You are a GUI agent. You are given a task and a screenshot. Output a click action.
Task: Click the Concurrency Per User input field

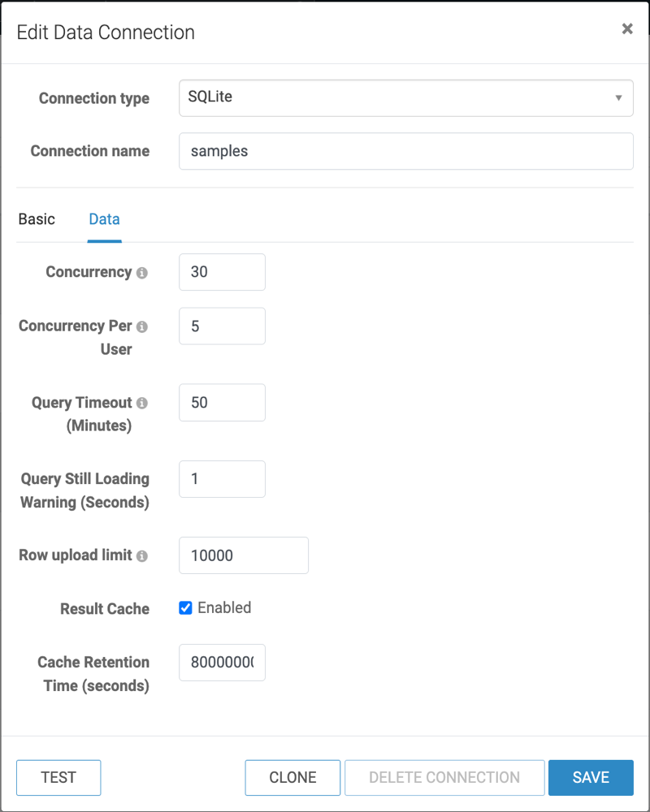(222, 326)
